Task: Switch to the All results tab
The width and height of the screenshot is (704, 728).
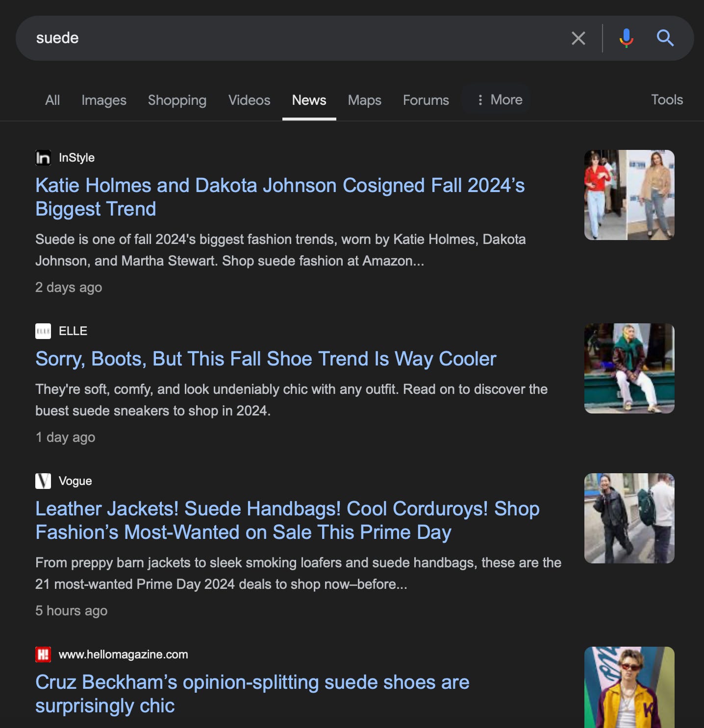Action: [52, 100]
